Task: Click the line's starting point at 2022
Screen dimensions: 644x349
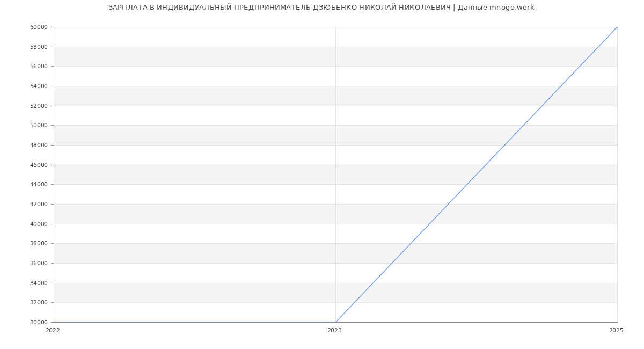Action: (x=54, y=322)
